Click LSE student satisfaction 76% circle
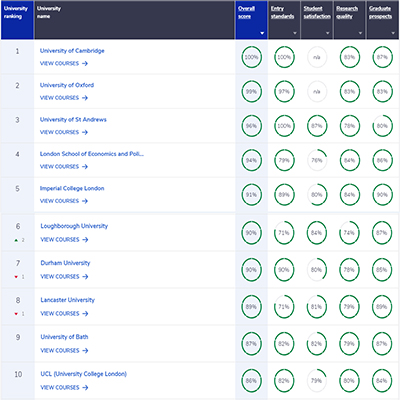 317,160
